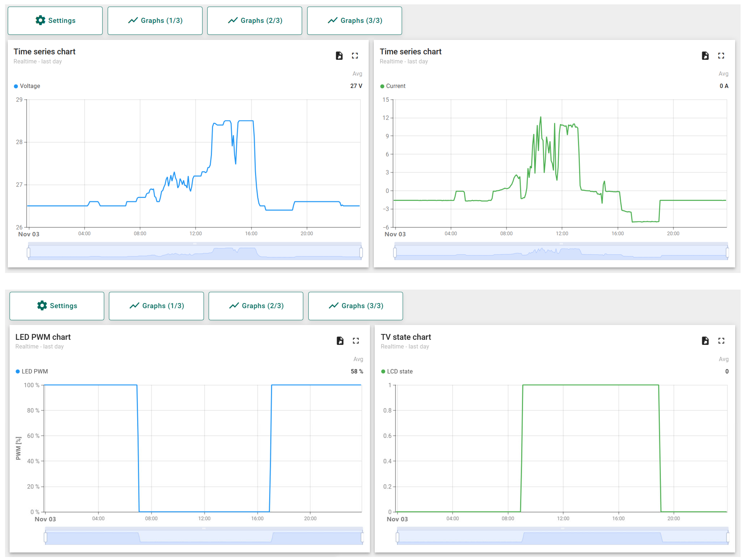This screenshot has height=560, width=748.
Task: Click the lower Settings button
Action: [x=57, y=306]
